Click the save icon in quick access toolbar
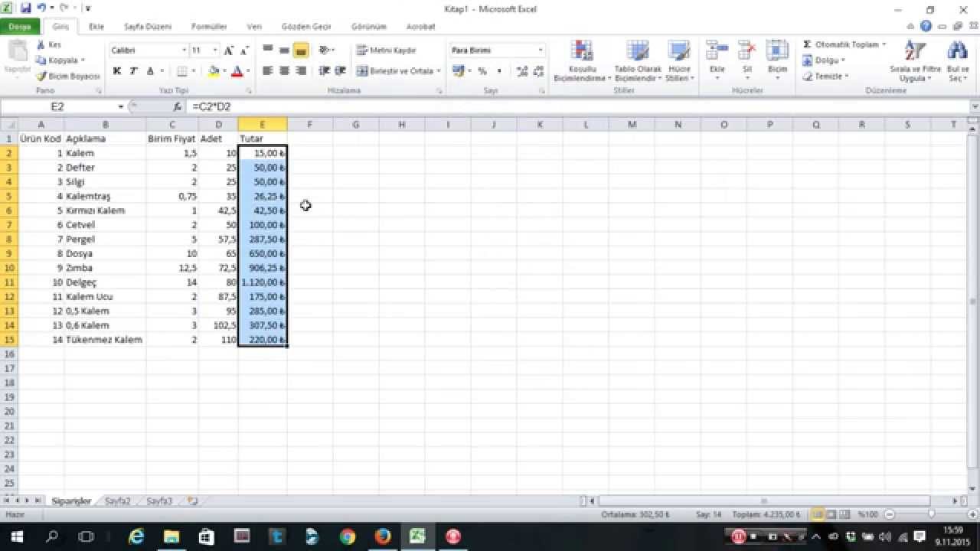Image resolution: width=980 pixels, height=551 pixels. [x=25, y=8]
